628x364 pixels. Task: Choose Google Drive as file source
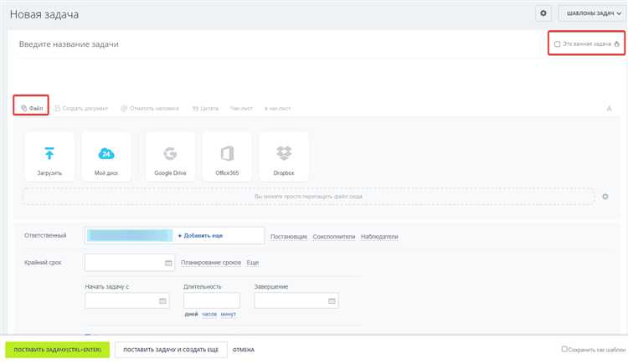(x=170, y=154)
